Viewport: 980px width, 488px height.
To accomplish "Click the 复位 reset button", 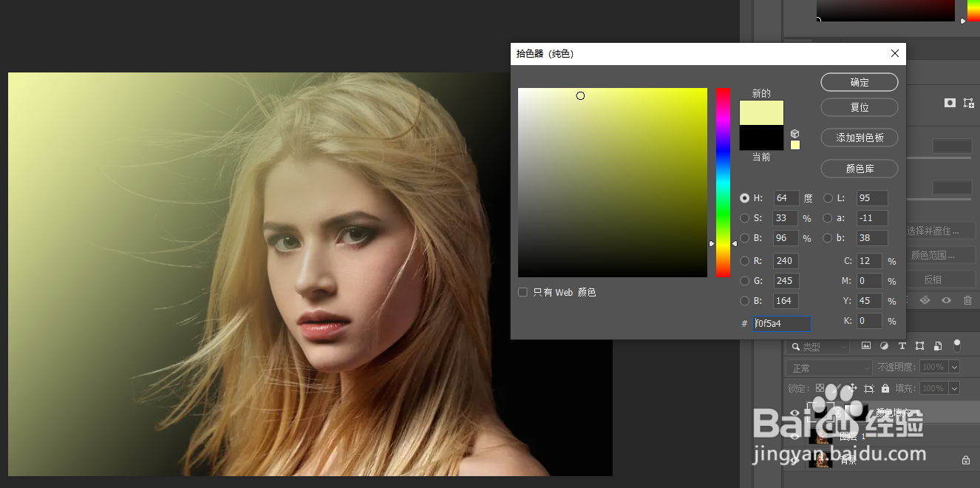I will (x=860, y=107).
